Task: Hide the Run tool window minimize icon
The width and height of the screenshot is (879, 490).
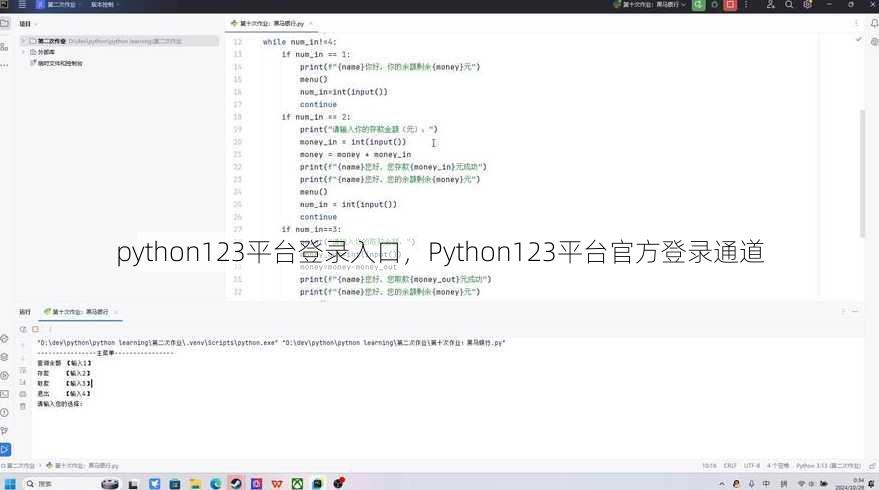Action: (855, 311)
